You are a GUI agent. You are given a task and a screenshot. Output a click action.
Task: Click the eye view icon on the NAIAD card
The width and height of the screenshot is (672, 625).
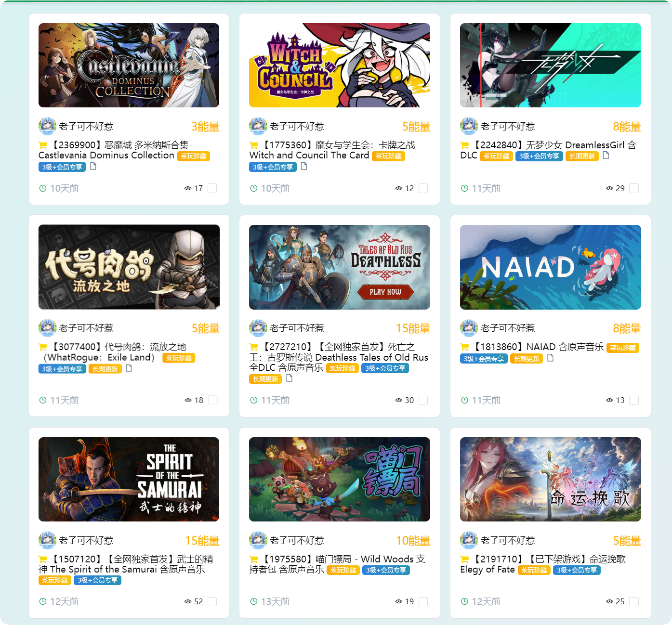click(x=609, y=400)
